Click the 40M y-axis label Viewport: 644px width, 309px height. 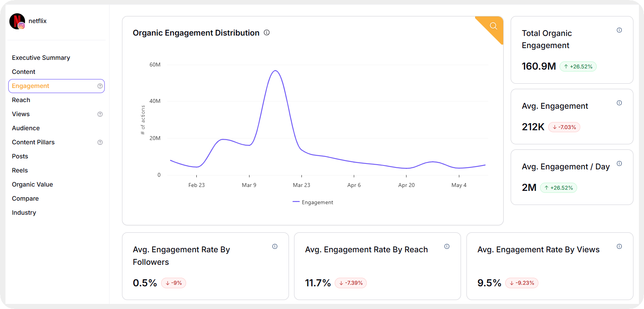[x=155, y=101]
